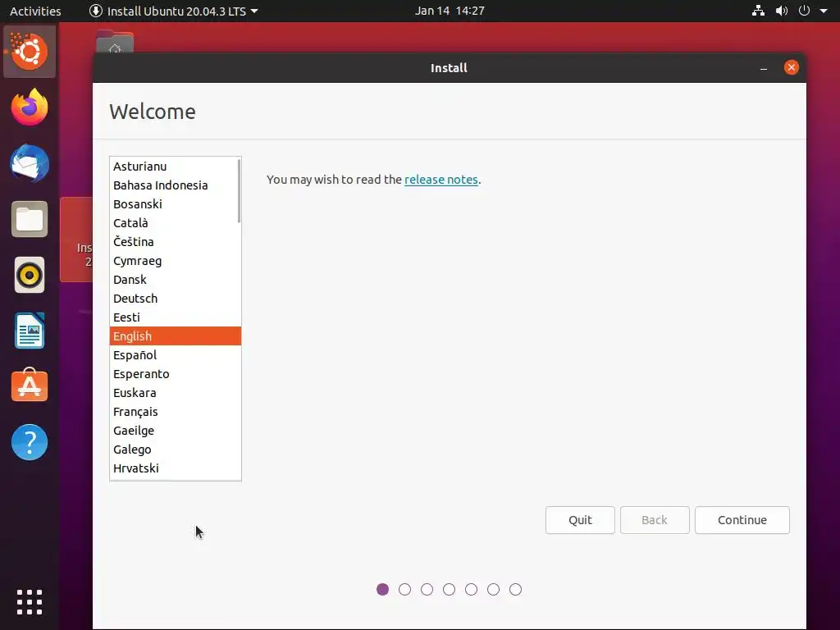This screenshot has height=630, width=840.
Task: Open the clock and calendar menu
Action: 450,11
